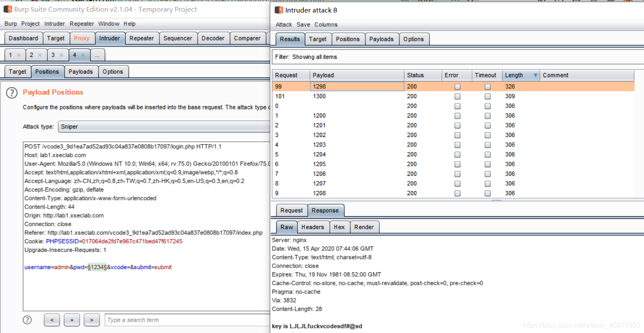
Task: Open new Intruder tab with ... tab
Action: click(x=97, y=55)
